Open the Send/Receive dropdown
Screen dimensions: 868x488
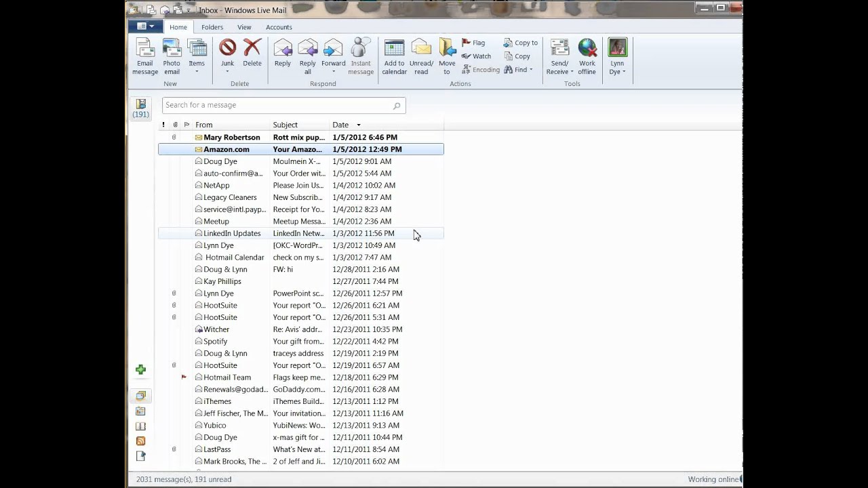click(x=559, y=68)
